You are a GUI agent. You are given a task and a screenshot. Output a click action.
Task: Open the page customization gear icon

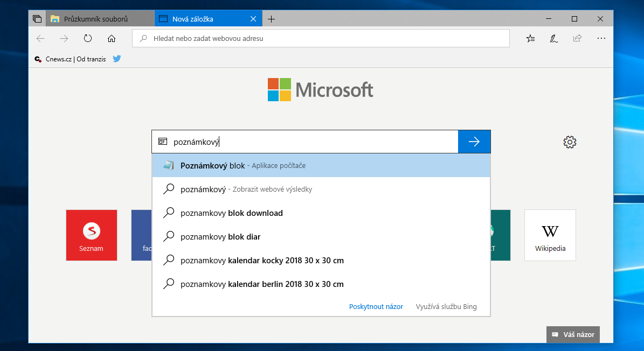pos(570,142)
